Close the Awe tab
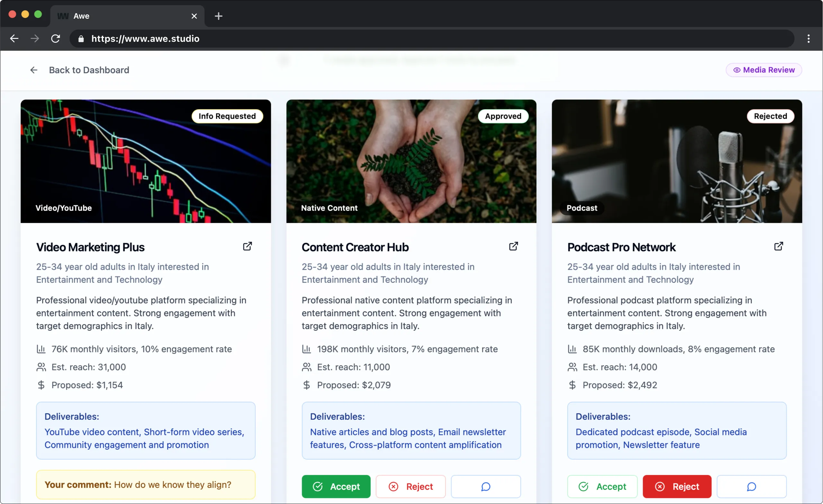 point(194,16)
